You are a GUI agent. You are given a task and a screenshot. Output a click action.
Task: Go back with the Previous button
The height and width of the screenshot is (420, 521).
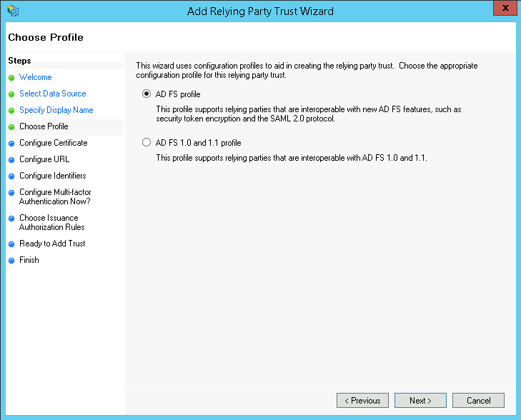point(362,401)
